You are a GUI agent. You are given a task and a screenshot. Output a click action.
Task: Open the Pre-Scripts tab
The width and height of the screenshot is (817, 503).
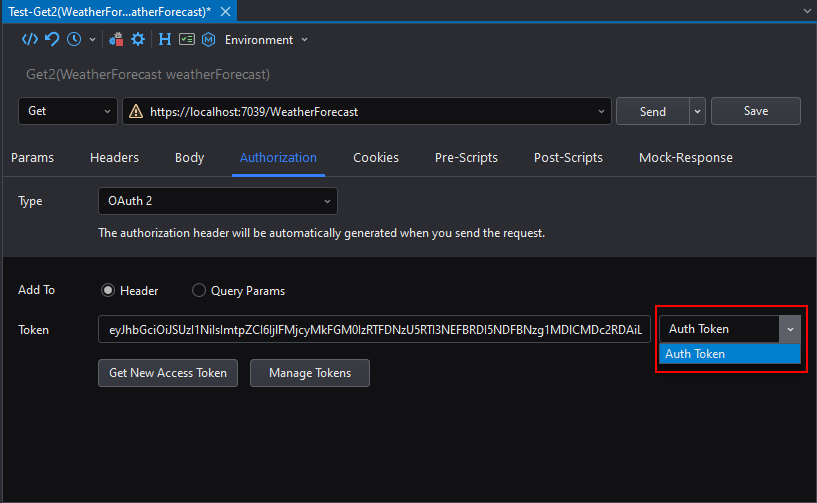(466, 157)
